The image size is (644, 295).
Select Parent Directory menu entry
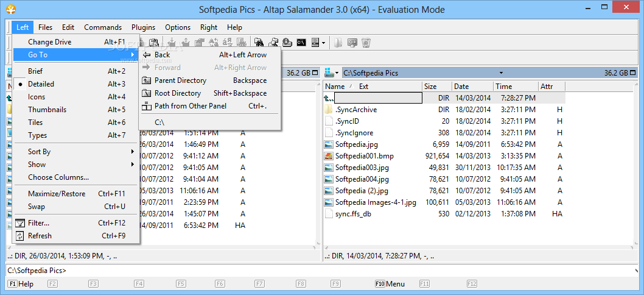click(210, 80)
